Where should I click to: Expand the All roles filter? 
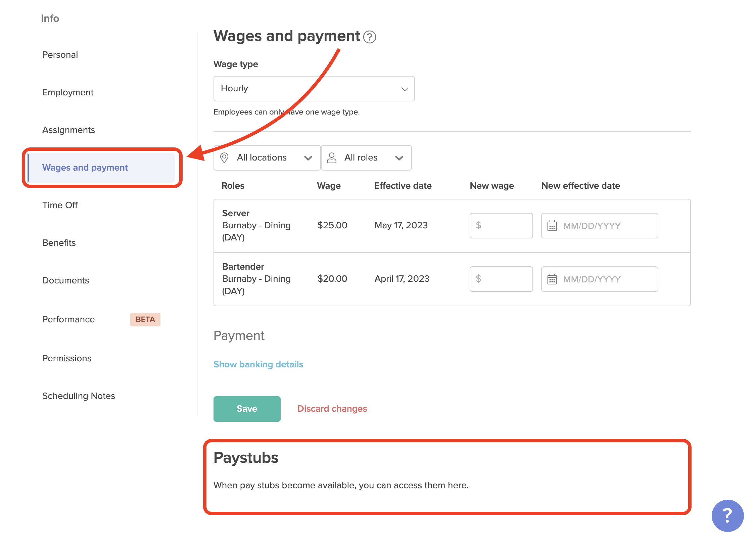point(366,158)
